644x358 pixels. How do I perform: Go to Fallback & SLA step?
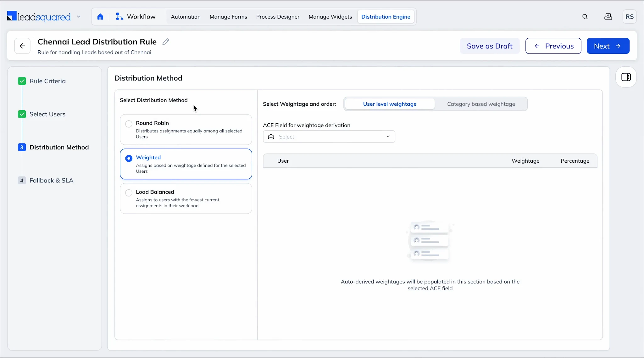pyautogui.click(x=51, y=181)
